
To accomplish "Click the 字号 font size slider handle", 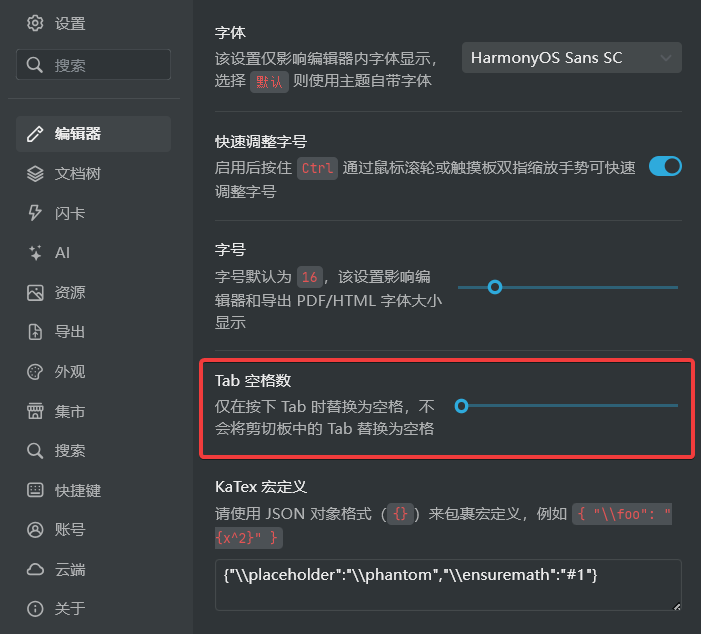I will tap(494, 287).
